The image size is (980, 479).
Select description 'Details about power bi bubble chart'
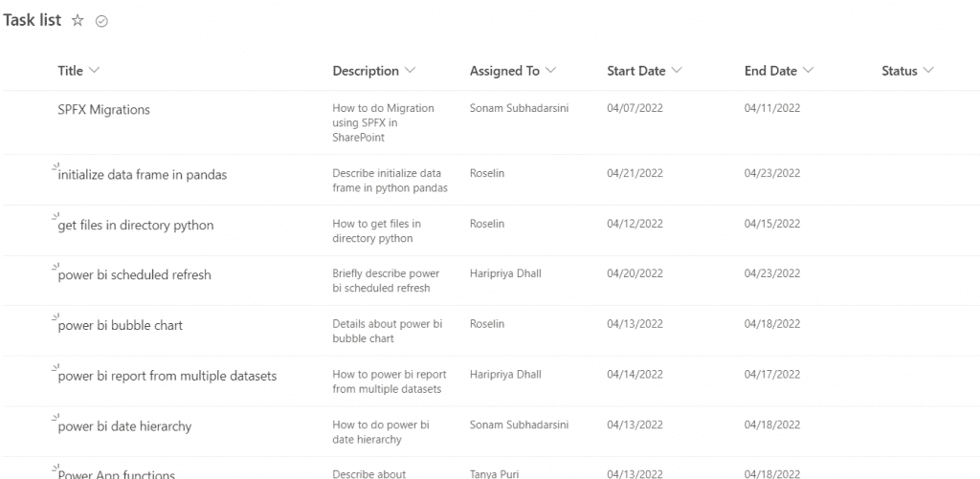[387, 332]
